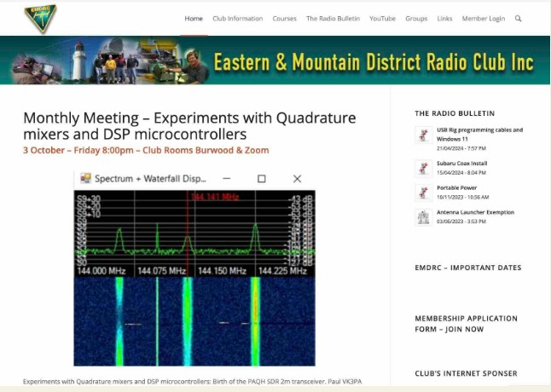Open the Antenna Launcher Exemption article
Image resolution: width=551 pixels, height=392 pixels.
pyautogui.click(x=475, y=212)
